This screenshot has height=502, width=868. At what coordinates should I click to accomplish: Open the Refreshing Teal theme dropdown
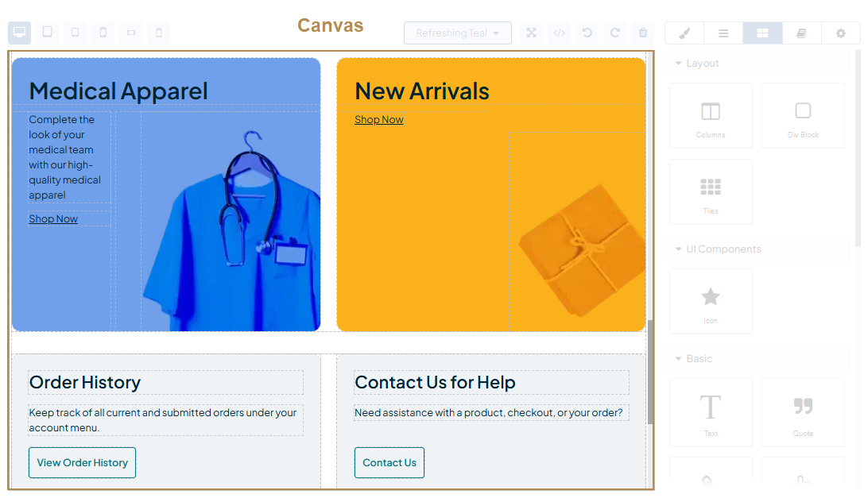click(457, 33)
